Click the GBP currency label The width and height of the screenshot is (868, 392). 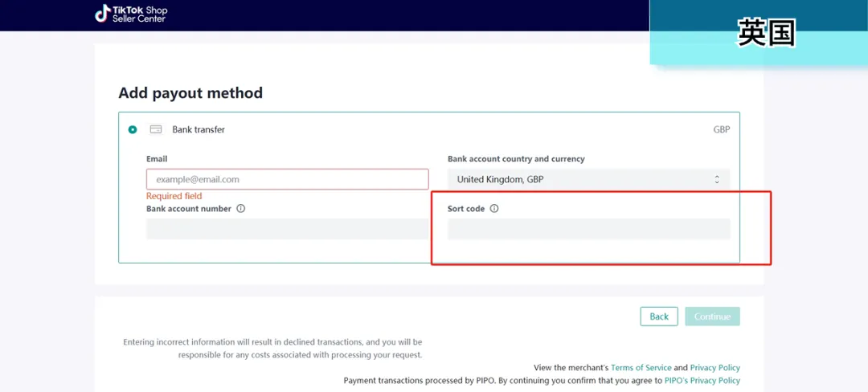point(721,129)
